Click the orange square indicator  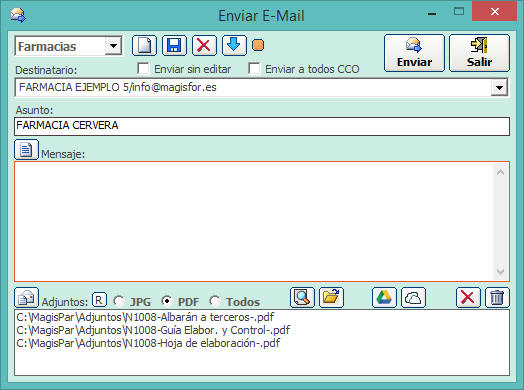(x=258, y=45)
